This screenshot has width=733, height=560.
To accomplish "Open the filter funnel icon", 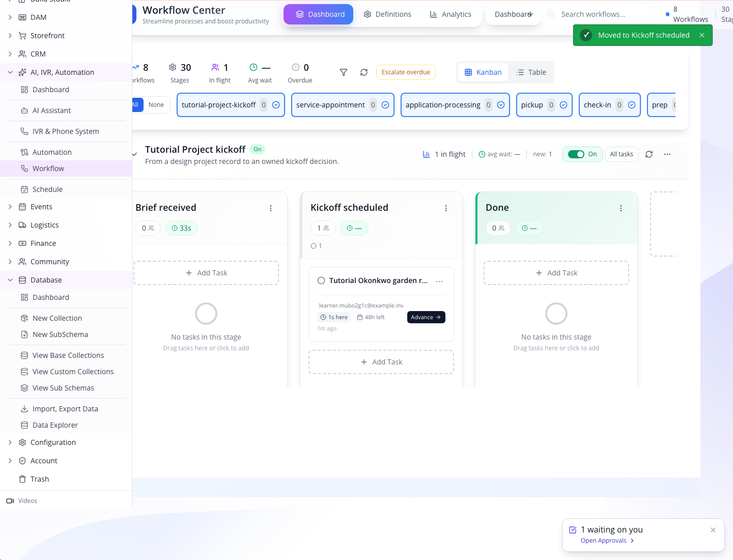I will [344, 72].
